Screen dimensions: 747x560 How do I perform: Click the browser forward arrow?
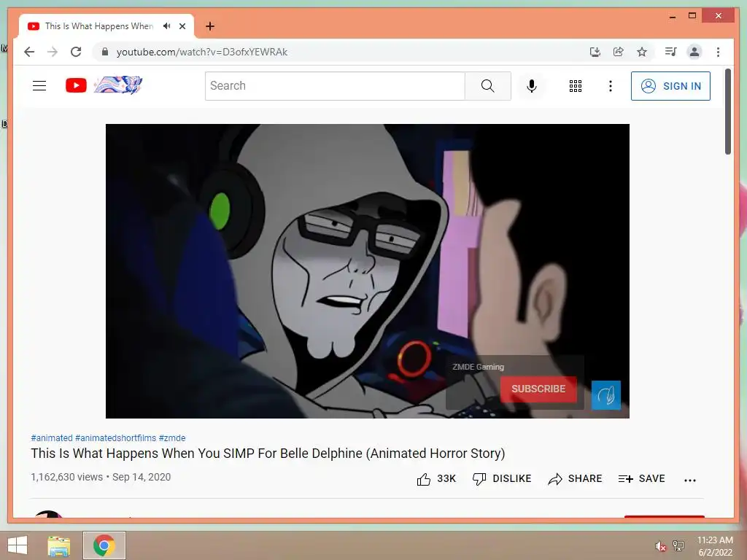53,52
